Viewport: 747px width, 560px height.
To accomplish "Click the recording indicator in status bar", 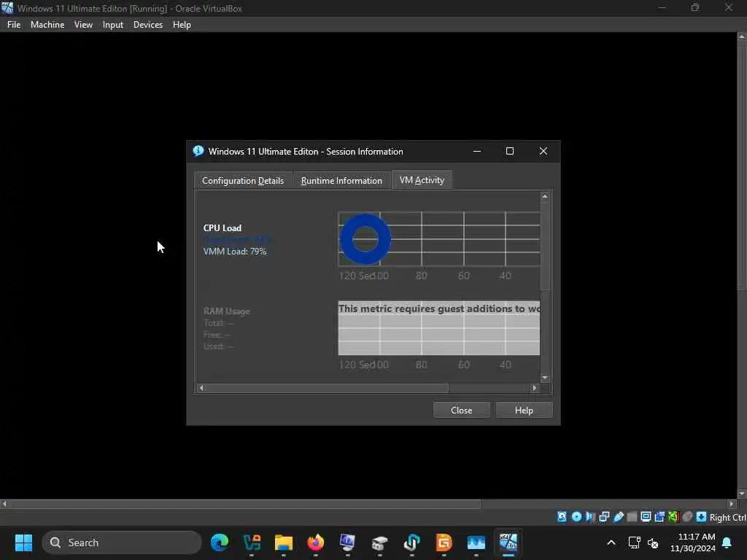I will 659,517.
